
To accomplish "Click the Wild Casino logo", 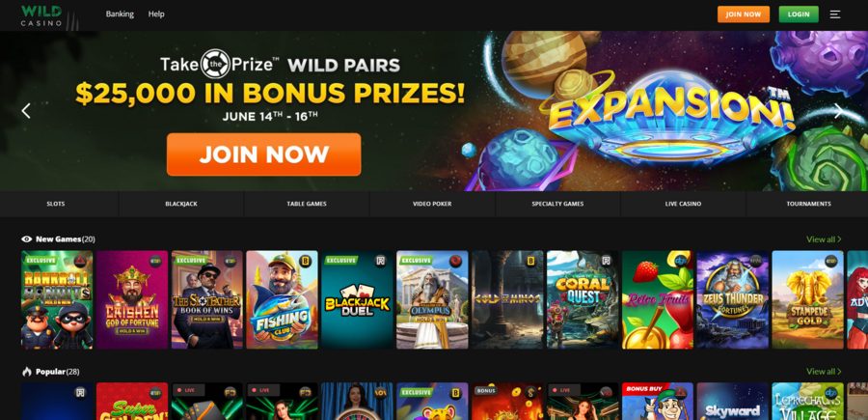I will pyautogui.click(x=41, y=15).
